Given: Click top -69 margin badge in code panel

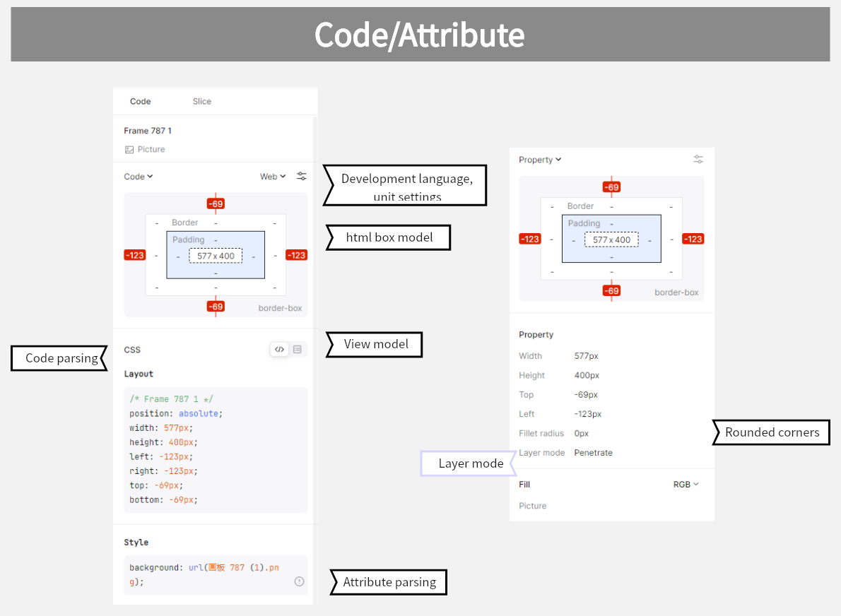Looking at the screenshot, I should coord(216,203).
